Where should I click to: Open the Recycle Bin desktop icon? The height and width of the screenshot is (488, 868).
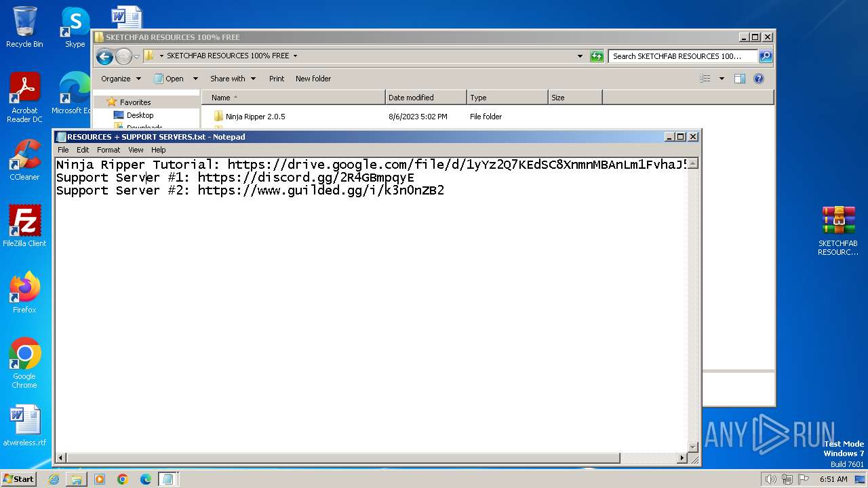click(24, 27)
